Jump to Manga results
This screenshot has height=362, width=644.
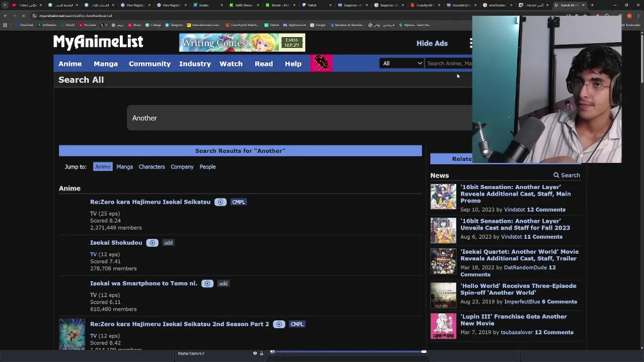click(x=124, y=166)
